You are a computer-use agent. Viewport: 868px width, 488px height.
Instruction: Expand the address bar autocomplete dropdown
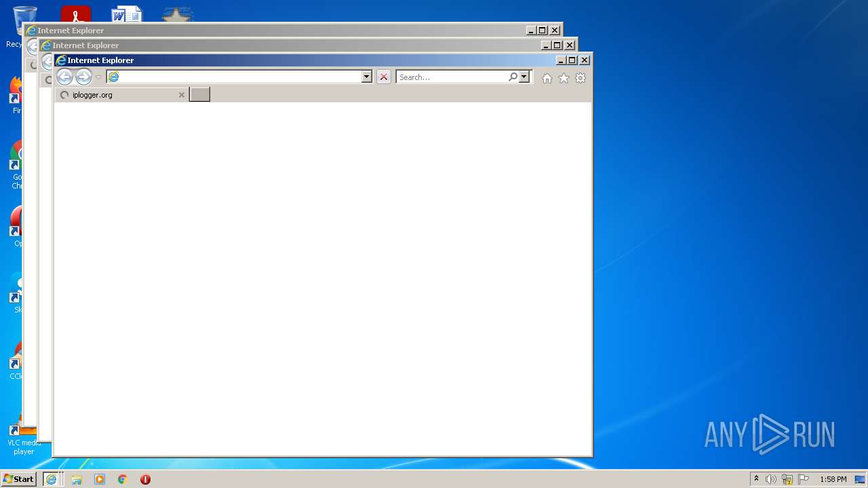point(367,77)
